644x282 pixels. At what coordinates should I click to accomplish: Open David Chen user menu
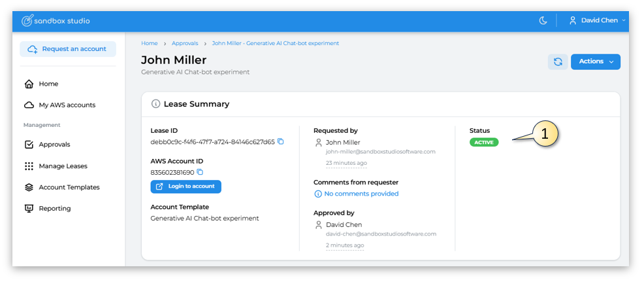coord(597,20)
